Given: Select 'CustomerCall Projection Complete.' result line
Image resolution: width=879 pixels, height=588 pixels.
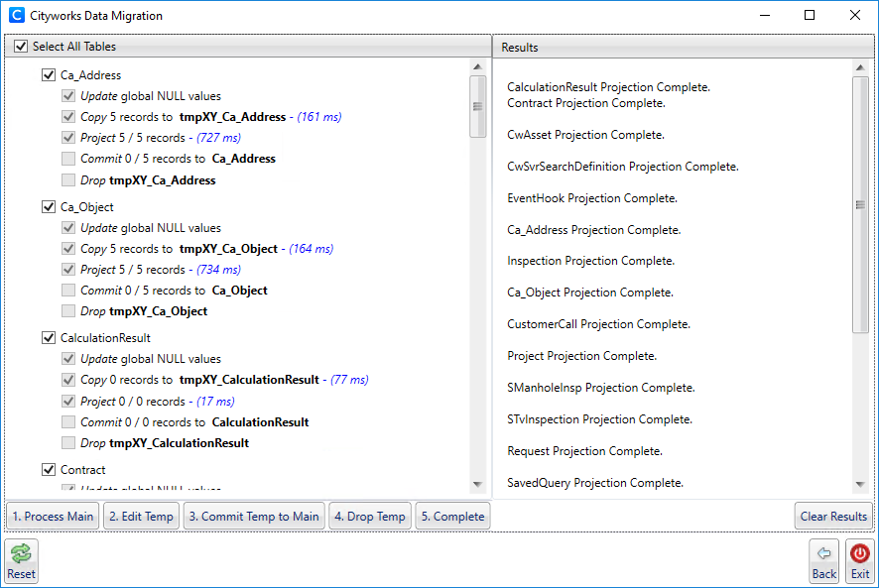Looking at the screenshot, I should point(598,324).
